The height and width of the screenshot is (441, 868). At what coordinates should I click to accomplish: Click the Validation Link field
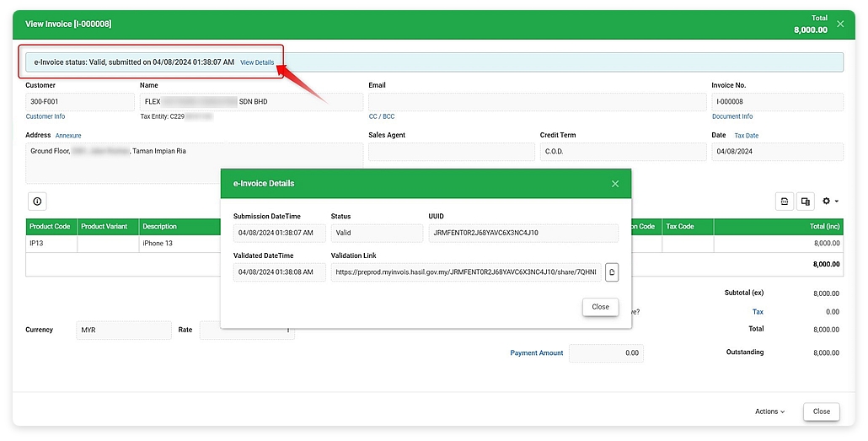pos(465,272)
